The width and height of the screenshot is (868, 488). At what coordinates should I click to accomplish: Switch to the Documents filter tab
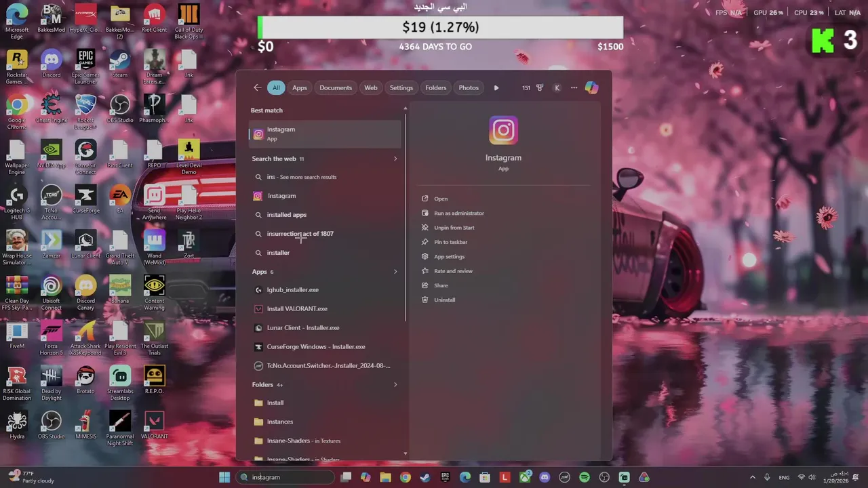336,87
